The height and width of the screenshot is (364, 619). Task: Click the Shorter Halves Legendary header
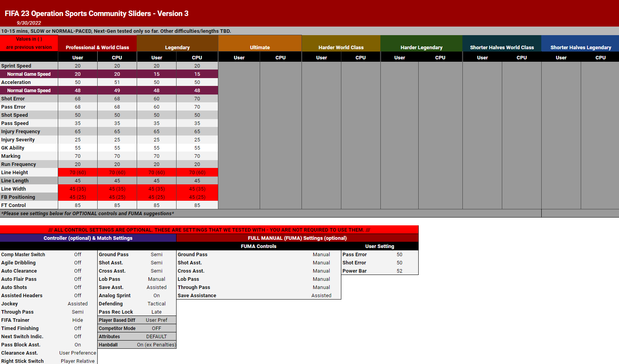[580, 47]
